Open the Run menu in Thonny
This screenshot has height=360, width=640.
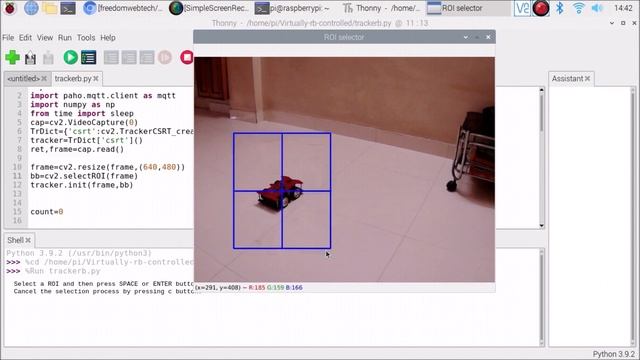pyautogui.click(x=64, y=38)
